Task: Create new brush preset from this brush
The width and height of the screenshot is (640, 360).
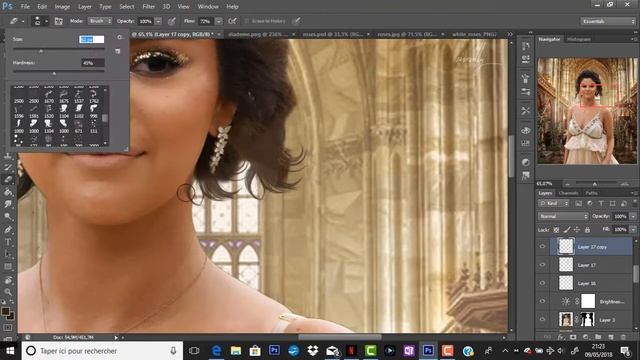Action: 118,51
